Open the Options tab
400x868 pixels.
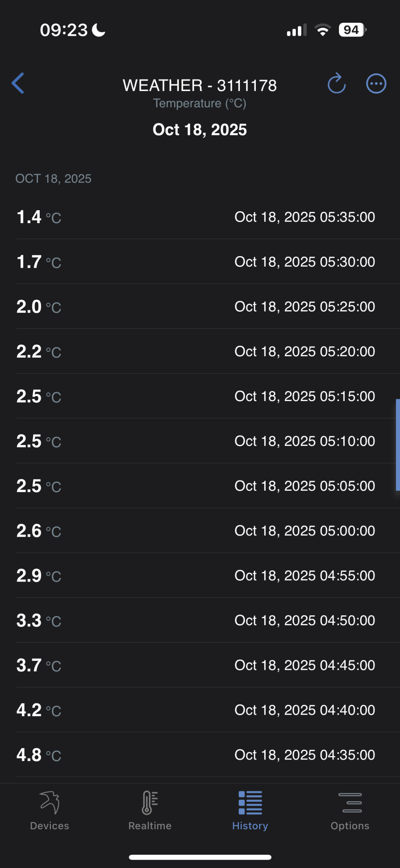(350, 810)
